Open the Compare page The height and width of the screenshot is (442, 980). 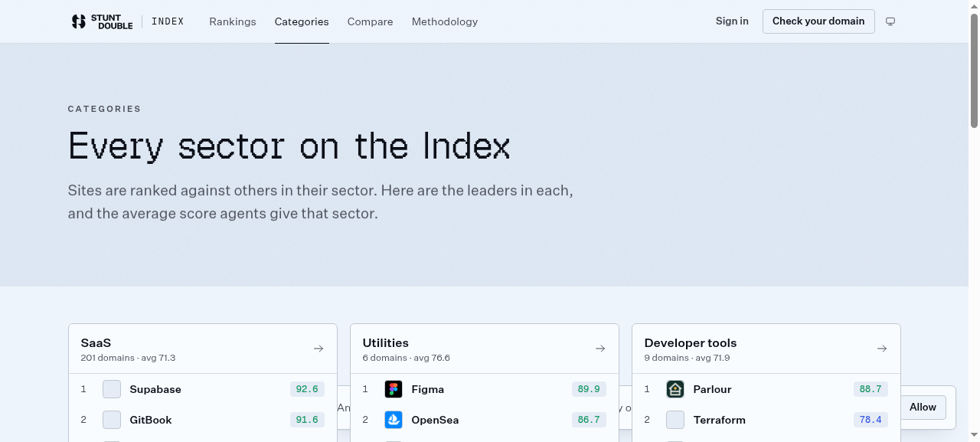coord(370,21)
